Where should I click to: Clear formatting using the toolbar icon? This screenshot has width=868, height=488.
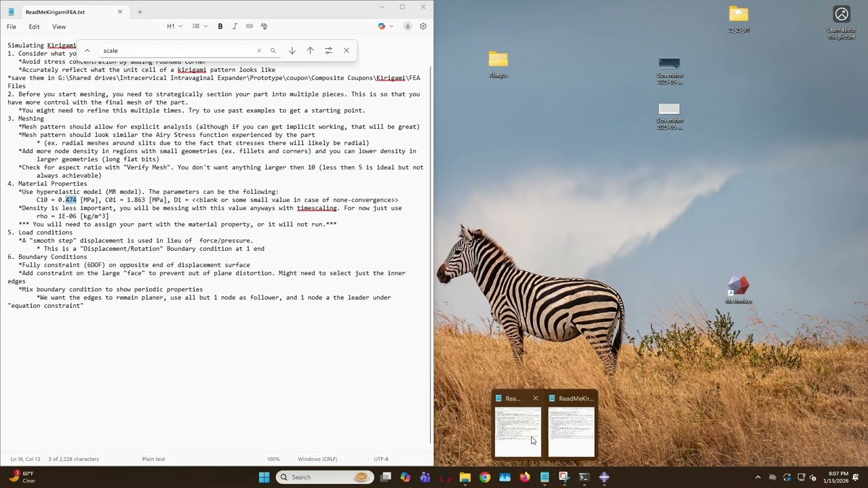coord(264,26)
